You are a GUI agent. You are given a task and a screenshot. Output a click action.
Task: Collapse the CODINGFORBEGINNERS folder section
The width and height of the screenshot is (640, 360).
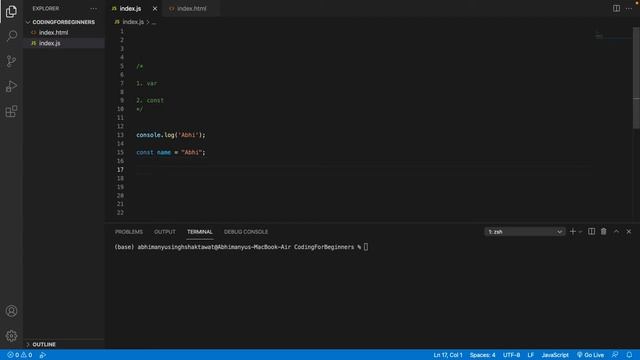tap(64, 22)
